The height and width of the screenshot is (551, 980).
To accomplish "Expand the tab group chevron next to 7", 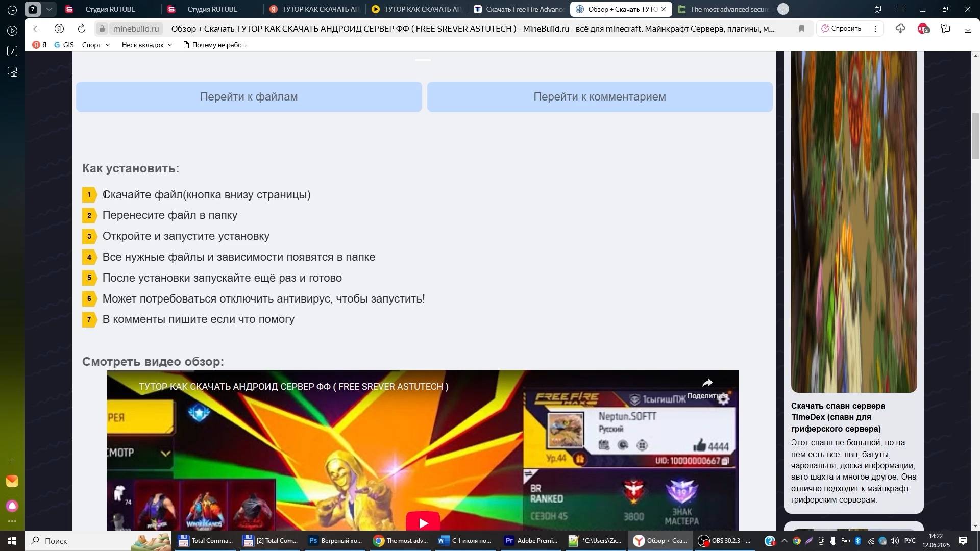I will tap(49, 9).
